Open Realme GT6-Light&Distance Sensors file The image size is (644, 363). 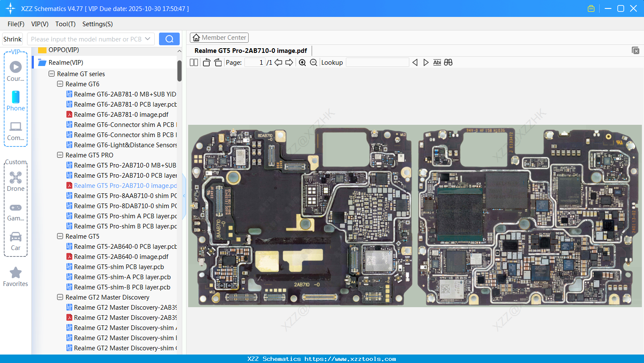pyautogui.click(x=121, y=145)
